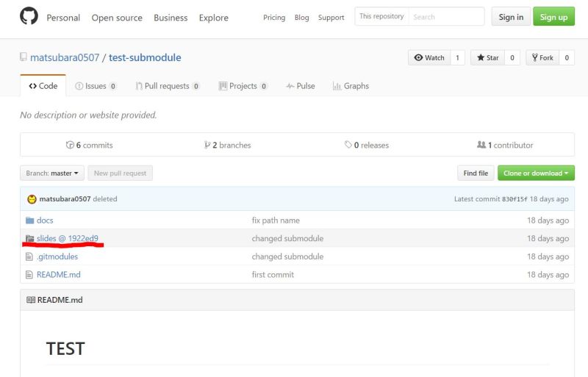Screen dimensions: 588x377
Task: Click the slides submodule folder icon
Action: [x=29, y=239]
